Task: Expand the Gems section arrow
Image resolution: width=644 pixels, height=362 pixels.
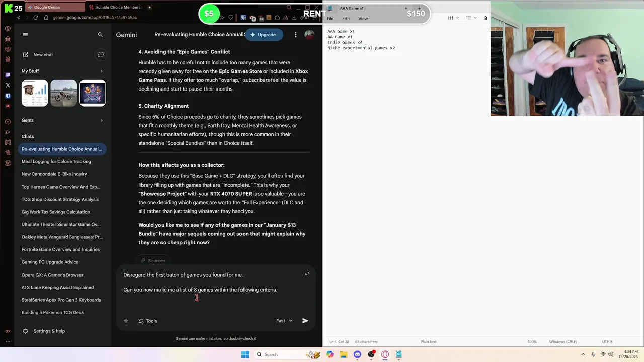Action: pyautogui.click(x=101, y=120)
